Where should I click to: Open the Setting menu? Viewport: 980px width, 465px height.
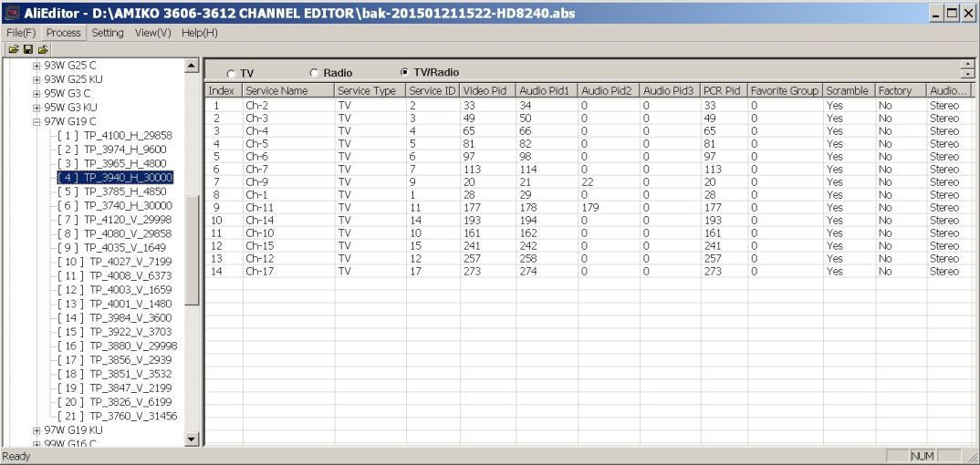pyautogui.click(x=108, y=33)
